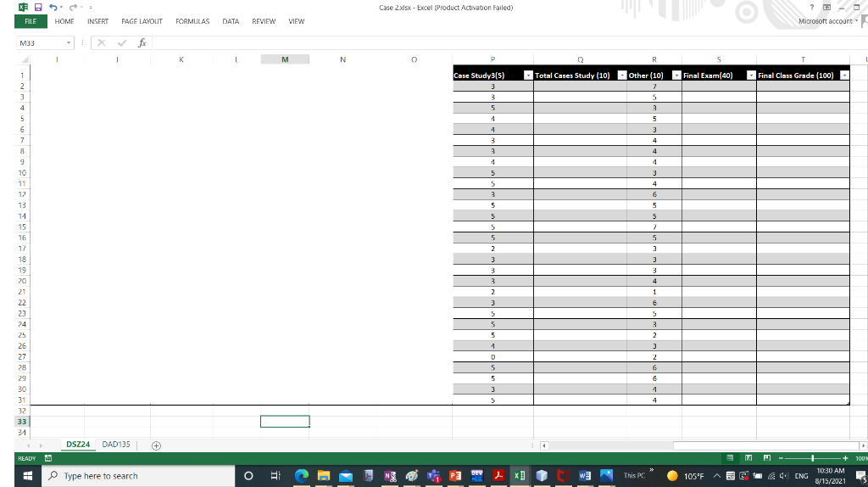The image size is (868, 487).
Task: Open Word from the taskbar
Action: tap(585, 475)
